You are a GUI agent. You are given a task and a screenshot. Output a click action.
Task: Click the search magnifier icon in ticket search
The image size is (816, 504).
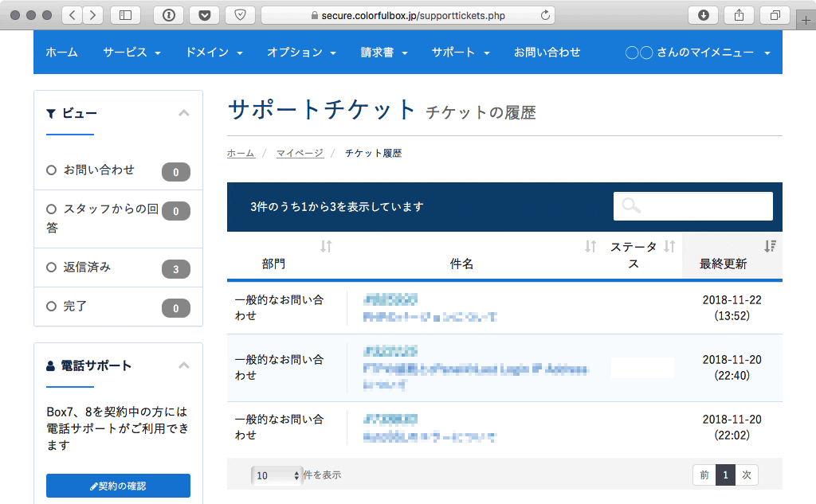(631, 205)
